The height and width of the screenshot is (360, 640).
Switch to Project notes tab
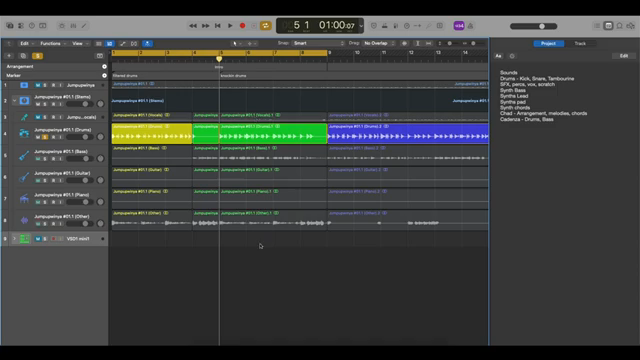coord(549,43)
